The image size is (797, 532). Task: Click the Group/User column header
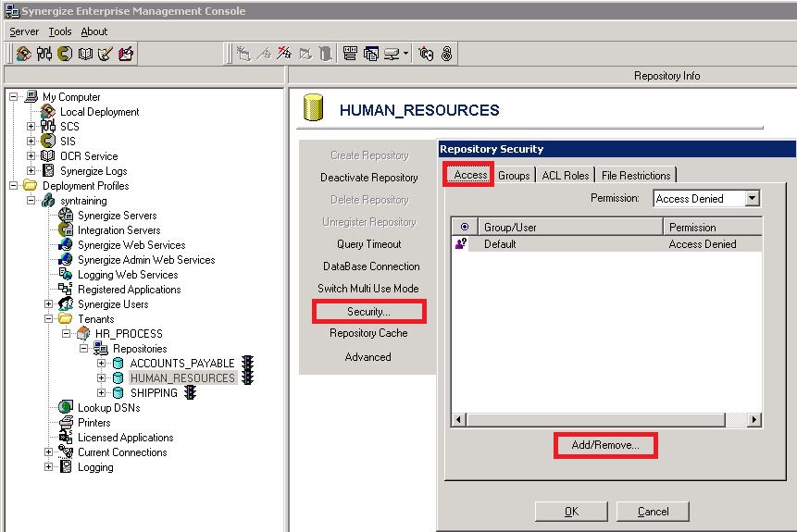570,227
